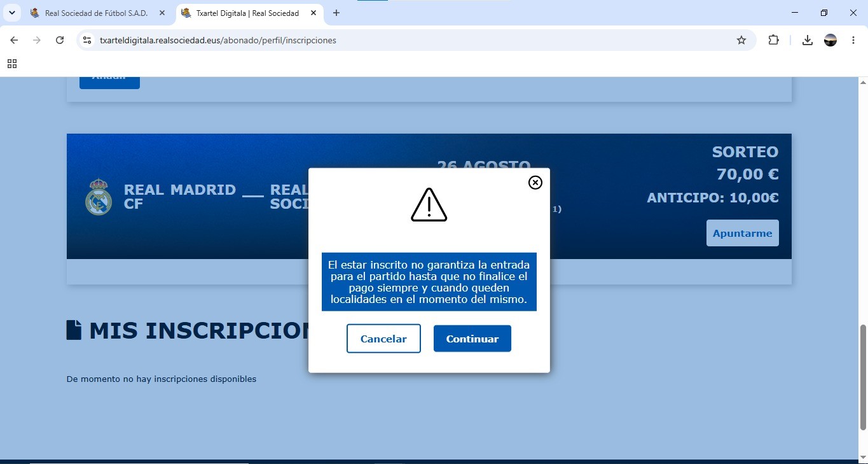Minimize the browser window
This screenshot has height=464, width=868.
[x=795, y=13]
